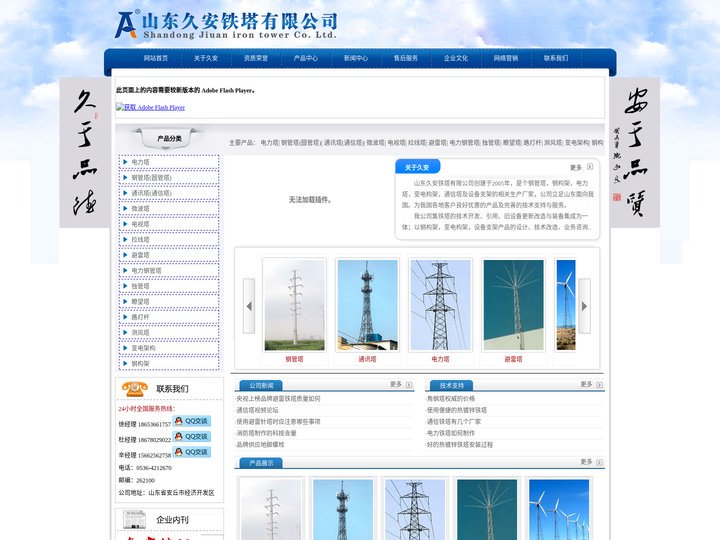Open news article 通信塔视频论坛

tap(257, 410)
